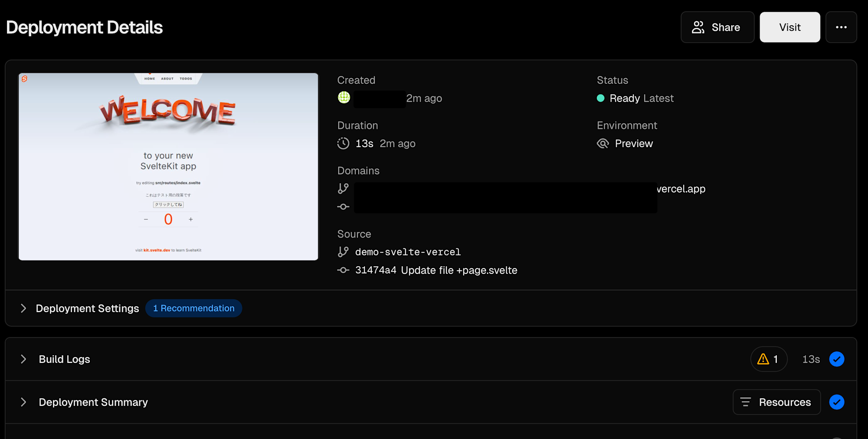Click the build warning count badge
The image size is (868, 439).
coord(769,359)
